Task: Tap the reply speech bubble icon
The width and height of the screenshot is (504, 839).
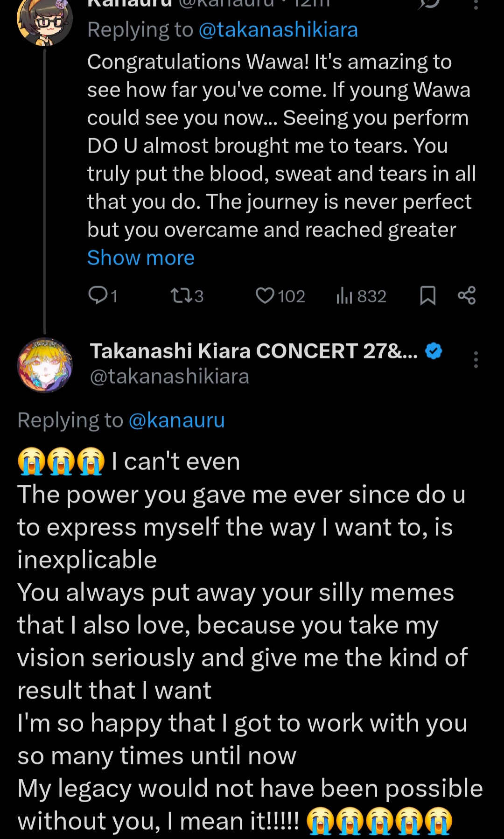Action: coord(98,295)
